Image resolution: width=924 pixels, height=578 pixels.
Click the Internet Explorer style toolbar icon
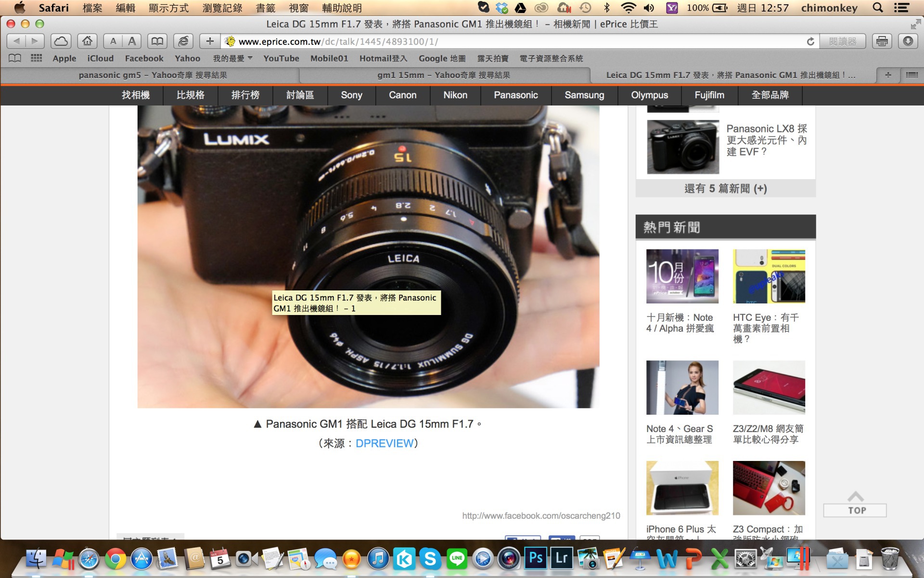point(183,41)
